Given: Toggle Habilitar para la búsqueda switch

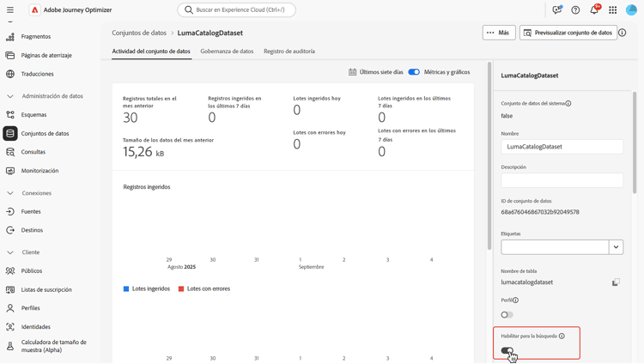Looking at the screenshot, I should pyautogui.click(x=507, y=350).
